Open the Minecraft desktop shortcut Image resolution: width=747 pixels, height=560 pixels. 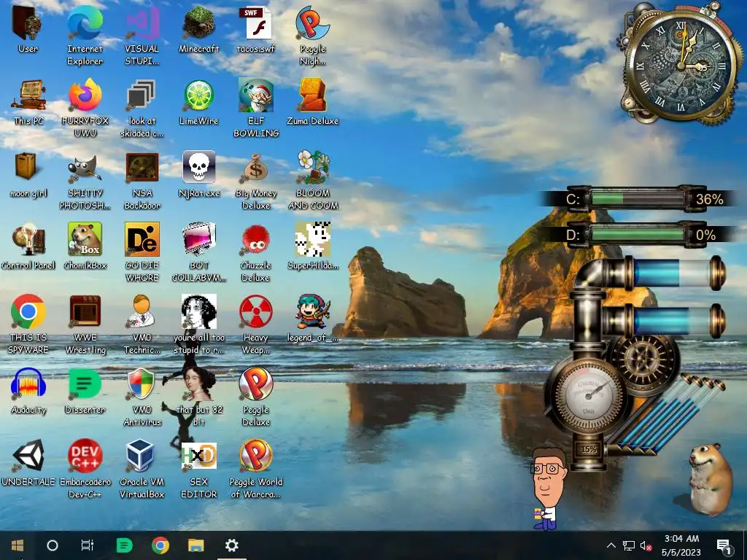coord(198,24)
